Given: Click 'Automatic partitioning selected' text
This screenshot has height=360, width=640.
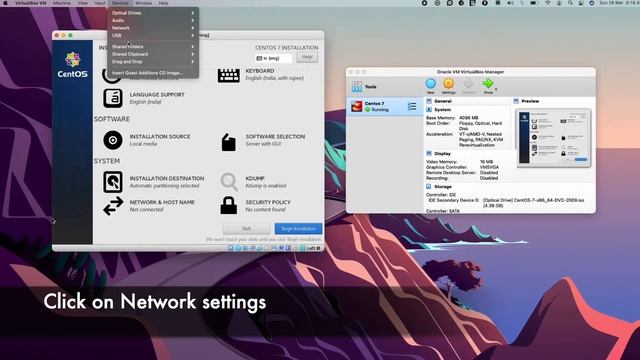Looking at the screenshot, I should [x=164, y=186].
